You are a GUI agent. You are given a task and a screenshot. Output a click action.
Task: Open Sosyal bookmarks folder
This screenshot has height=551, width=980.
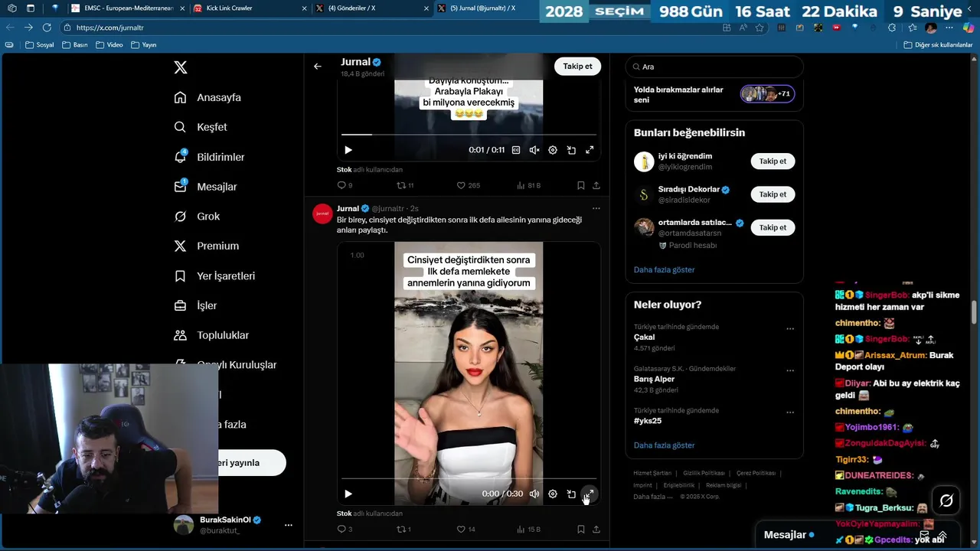click(40, 44)
